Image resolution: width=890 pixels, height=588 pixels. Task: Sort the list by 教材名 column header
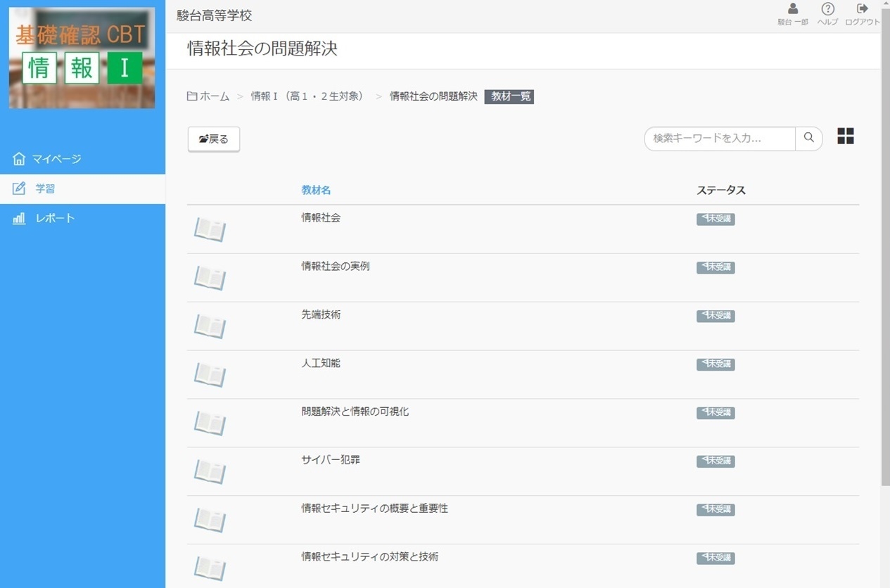tap(315, 190)
